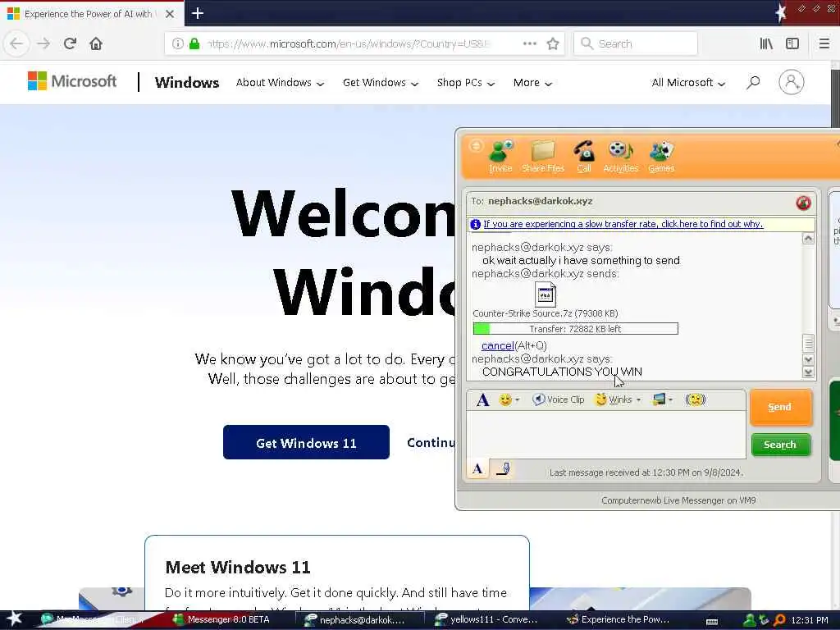Viewport: 840px width, 630px height.
Task: Close the 'Experience the Power of AI' tab
Action: click(x=170, y=14)
